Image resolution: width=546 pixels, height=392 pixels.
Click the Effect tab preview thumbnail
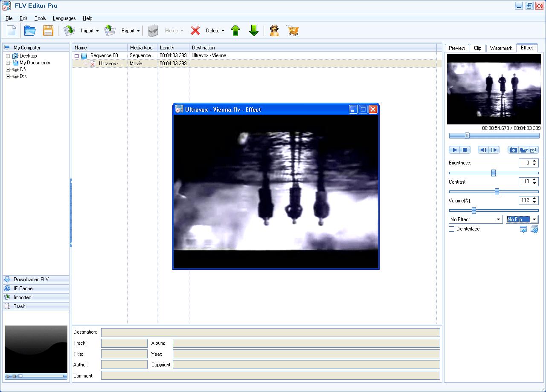(494, 89)
